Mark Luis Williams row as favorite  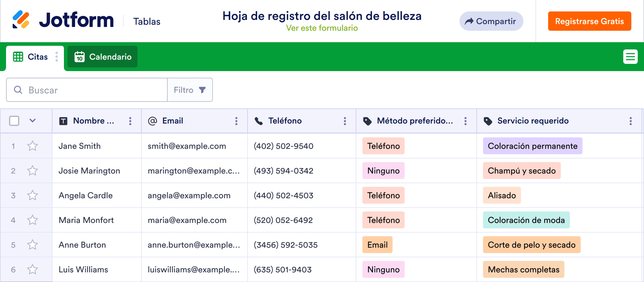tap(33, 270)
